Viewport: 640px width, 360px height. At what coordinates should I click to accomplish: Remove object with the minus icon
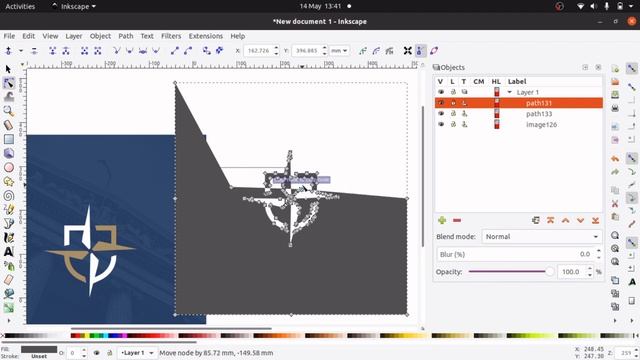(457, 220)
